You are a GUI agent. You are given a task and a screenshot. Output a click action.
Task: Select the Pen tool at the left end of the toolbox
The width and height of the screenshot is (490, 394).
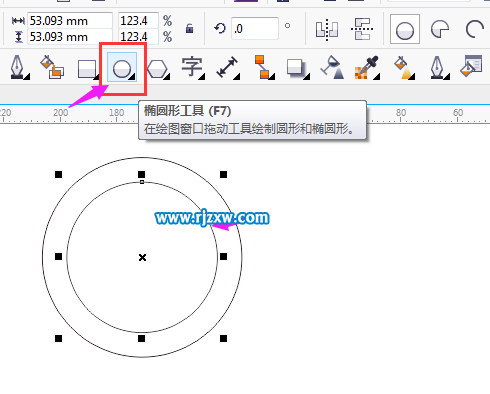[17, 67]
